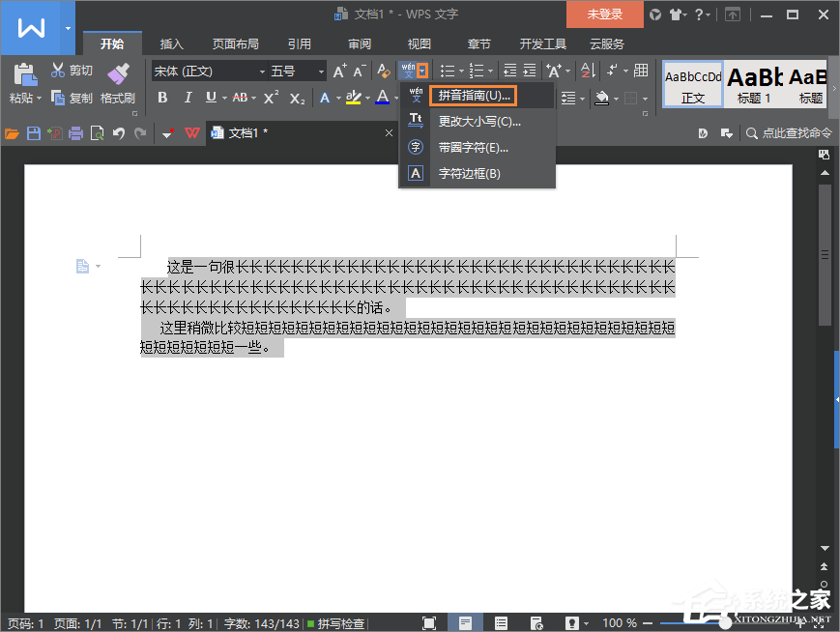Expand the Paste options arrow
The height and width of the screenshot is (632, 840).
[x=40, y=99]
